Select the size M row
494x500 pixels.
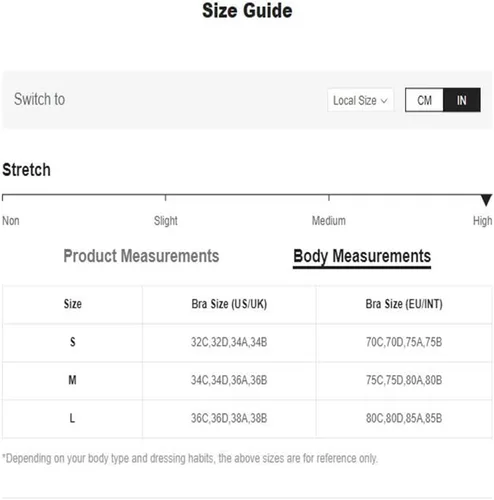[247, 380]
